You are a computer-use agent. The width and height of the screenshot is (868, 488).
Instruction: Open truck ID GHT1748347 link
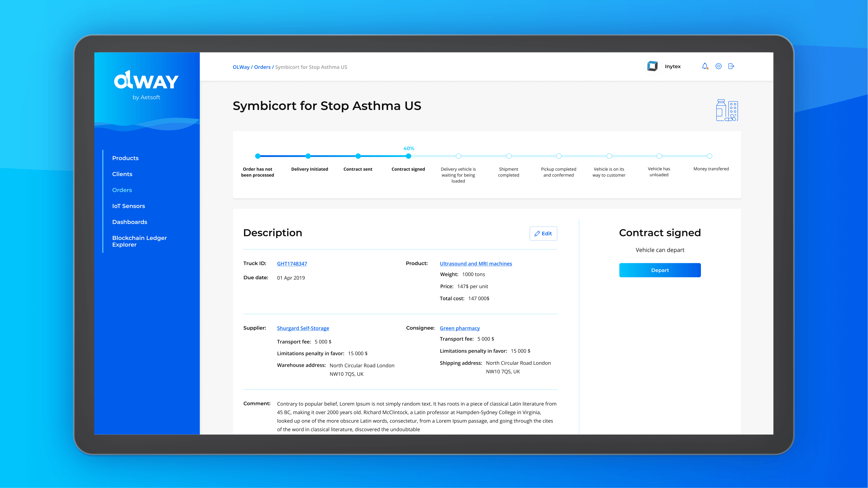292,264
